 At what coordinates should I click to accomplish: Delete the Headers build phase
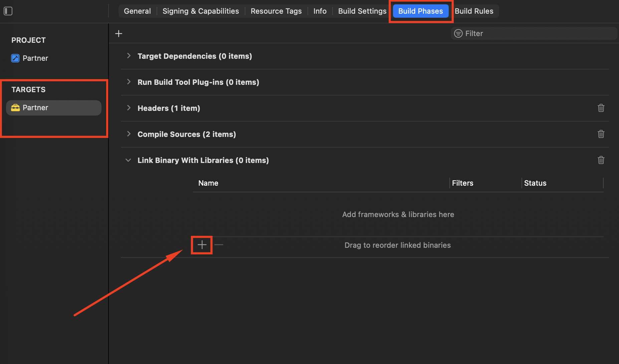point(601,108)
